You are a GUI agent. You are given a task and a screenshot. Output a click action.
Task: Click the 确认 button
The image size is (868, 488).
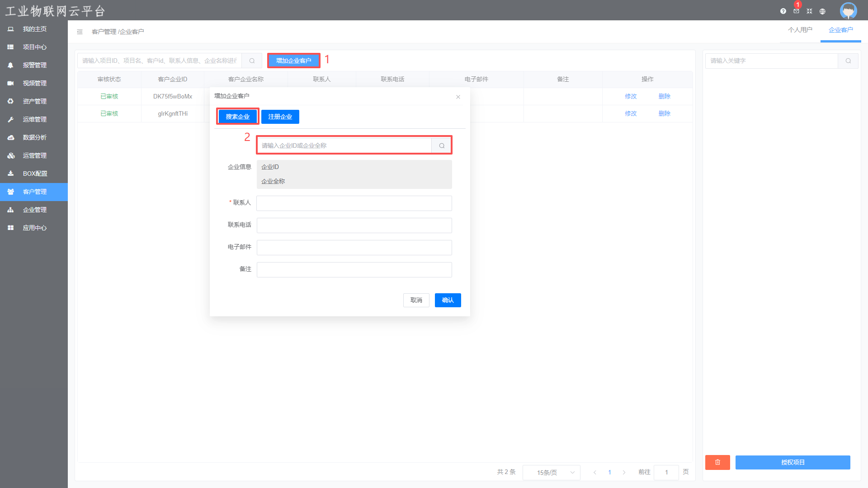[448, 300]
